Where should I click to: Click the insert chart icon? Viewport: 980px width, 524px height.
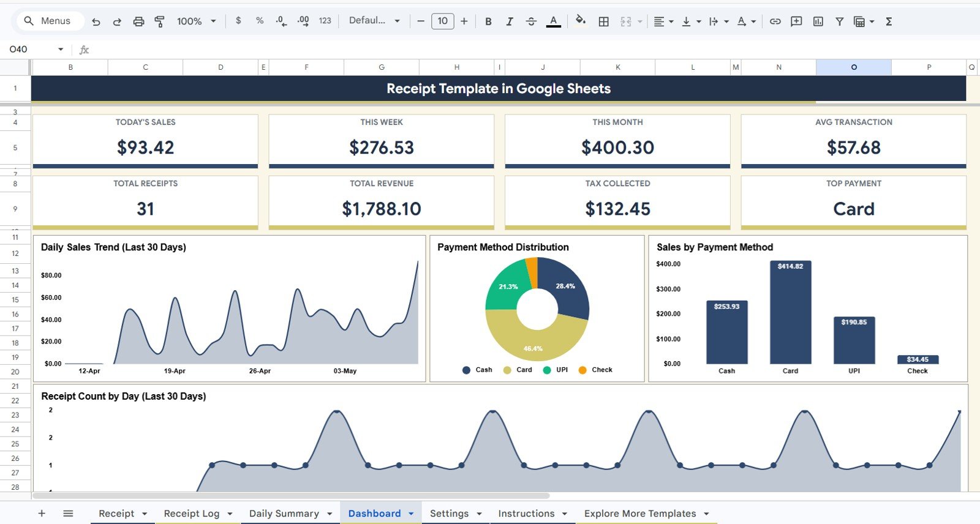pos(818,21)
